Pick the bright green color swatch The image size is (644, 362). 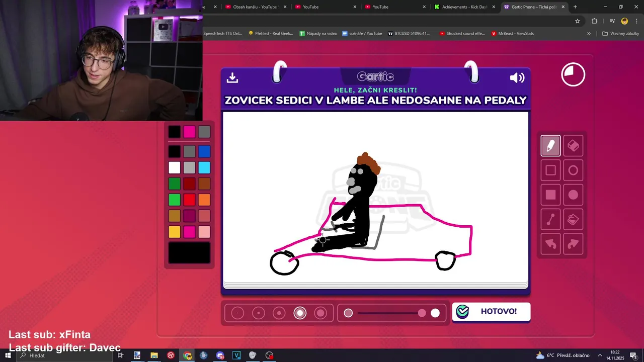point(174,200)
